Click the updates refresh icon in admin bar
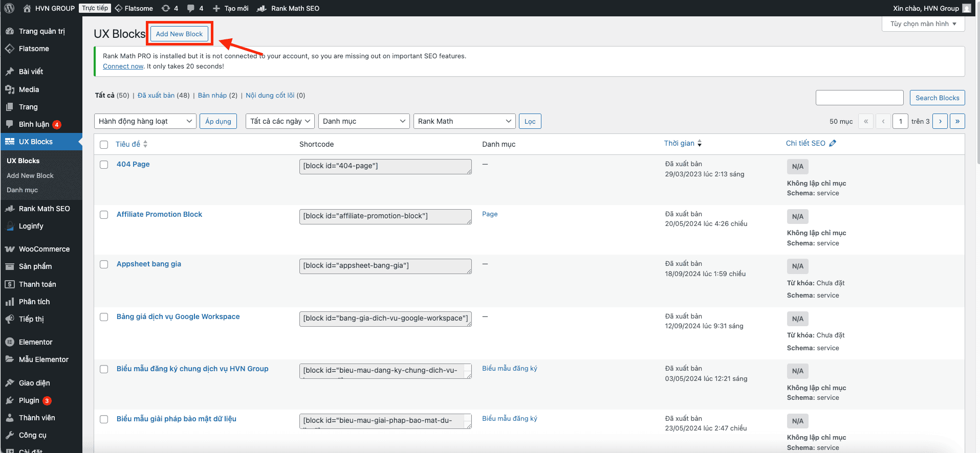 tap(166, 8)
